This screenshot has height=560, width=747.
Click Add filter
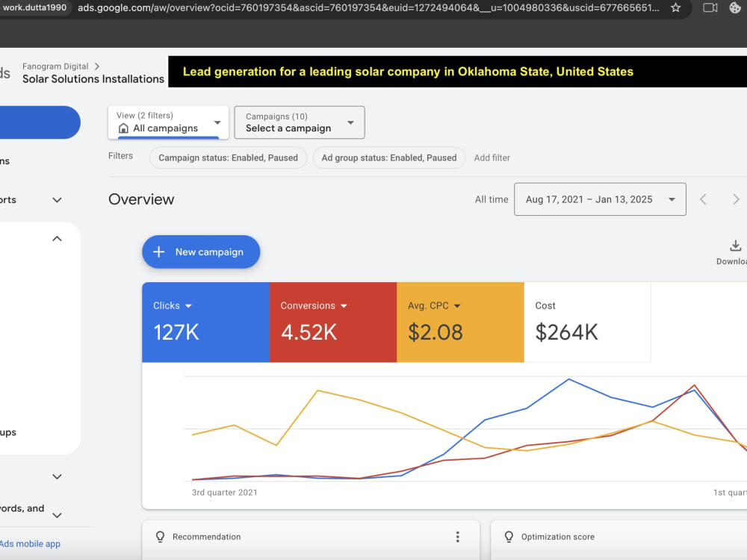point(492,158)
